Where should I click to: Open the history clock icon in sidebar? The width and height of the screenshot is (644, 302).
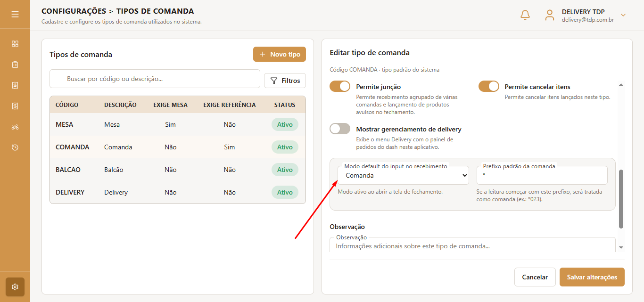pos(15,147)
